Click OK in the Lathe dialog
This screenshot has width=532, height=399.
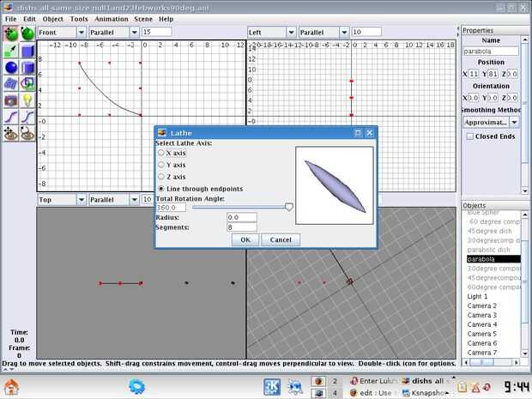(x=245, y=240)
